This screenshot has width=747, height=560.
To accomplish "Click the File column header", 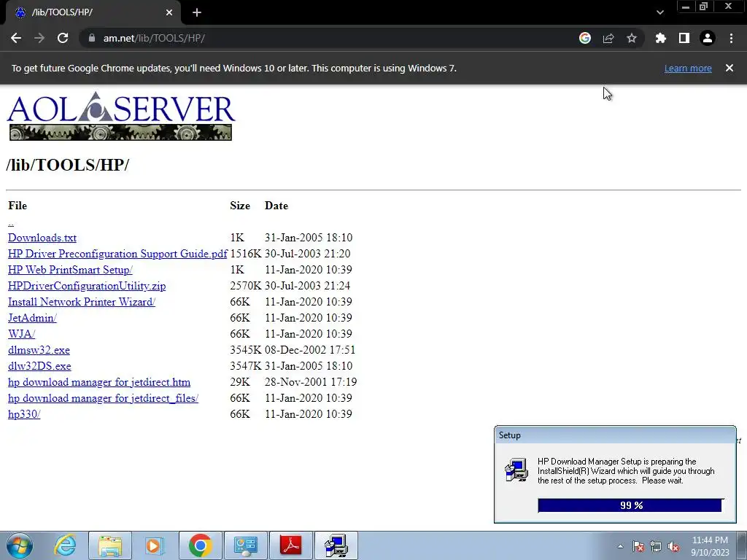I will click(x=18, y=206).
